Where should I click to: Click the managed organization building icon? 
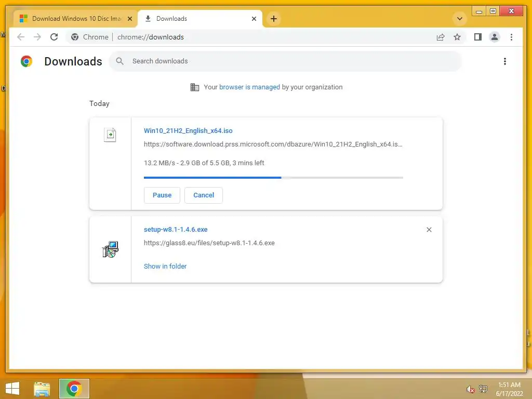(195, 87)
